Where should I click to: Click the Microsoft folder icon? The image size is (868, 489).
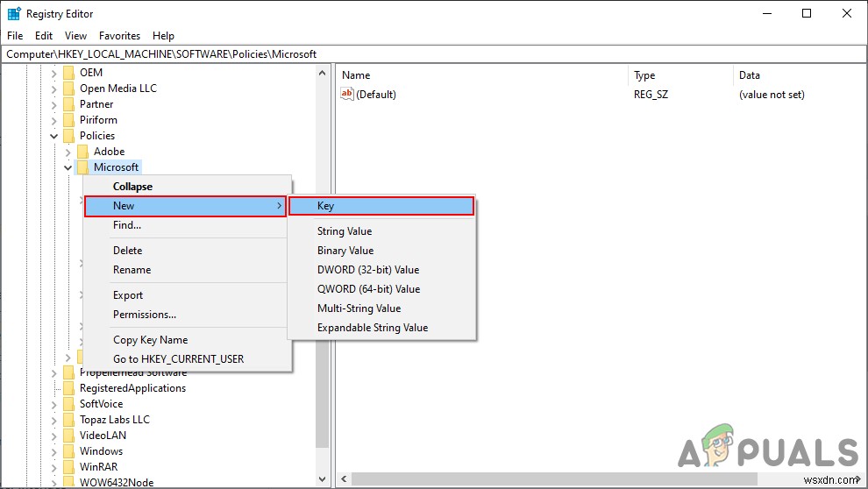coord(82,167)
